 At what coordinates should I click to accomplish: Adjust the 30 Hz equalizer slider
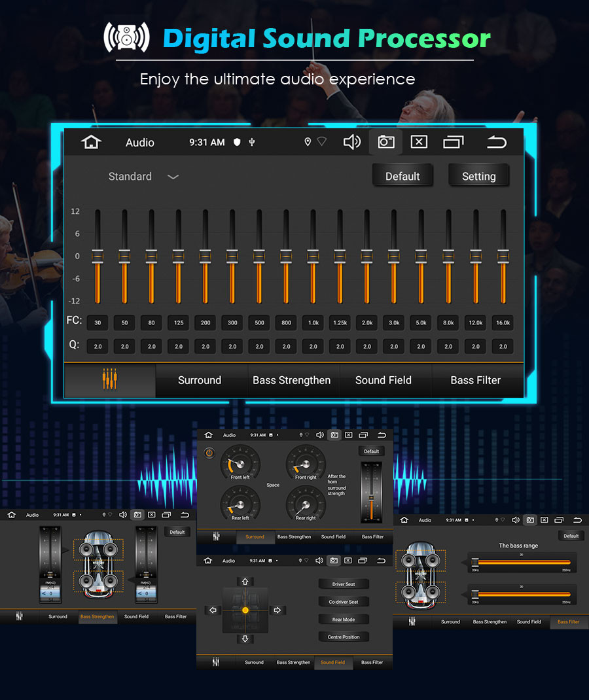click(98, 256)
